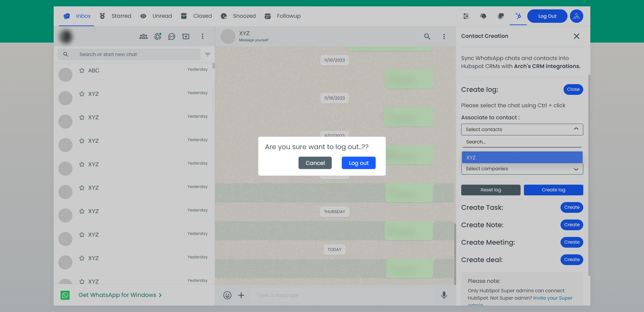Image resolution: width=644 pixels, height=312 pixels.
Task: Click the Search or start new chat field
Action: (134, 54)
